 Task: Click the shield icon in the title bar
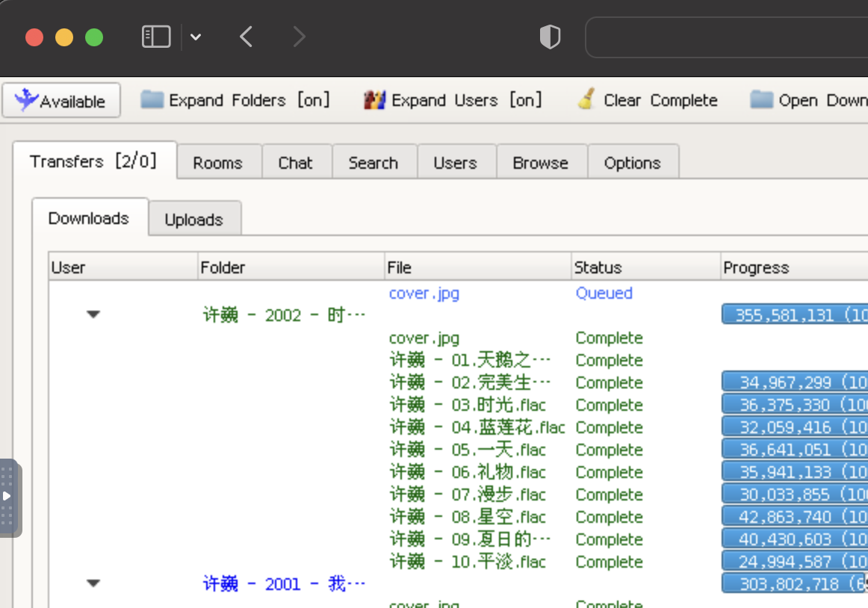550,36
